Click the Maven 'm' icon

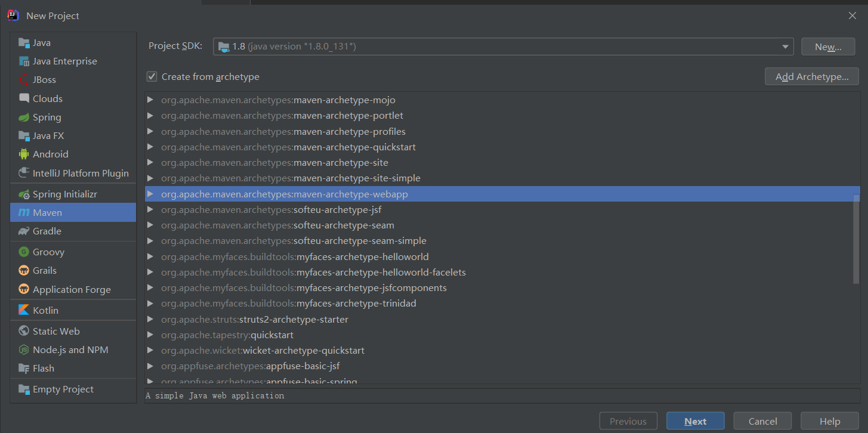[24, 212]
